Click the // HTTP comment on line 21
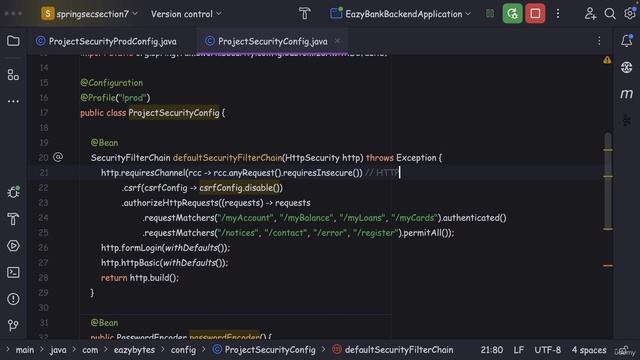The height and width of the screenshot is (360, 640). click(382, 173)
